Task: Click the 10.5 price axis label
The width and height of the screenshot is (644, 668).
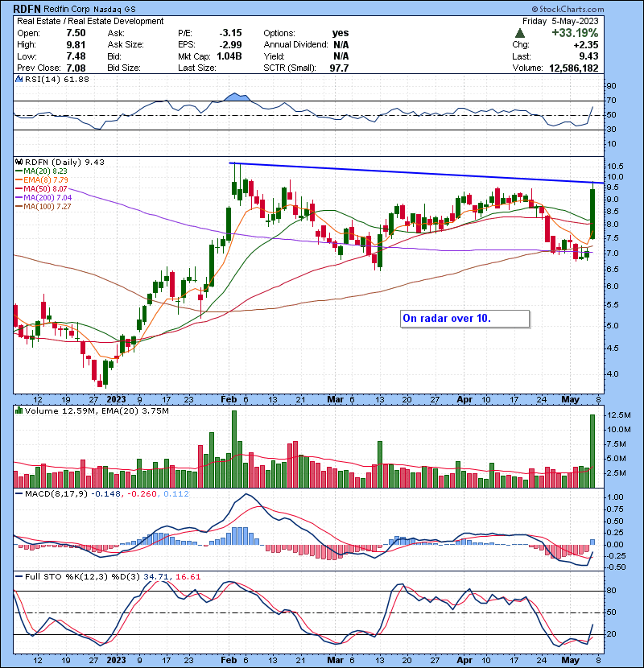Action: (x=615, y=166)
